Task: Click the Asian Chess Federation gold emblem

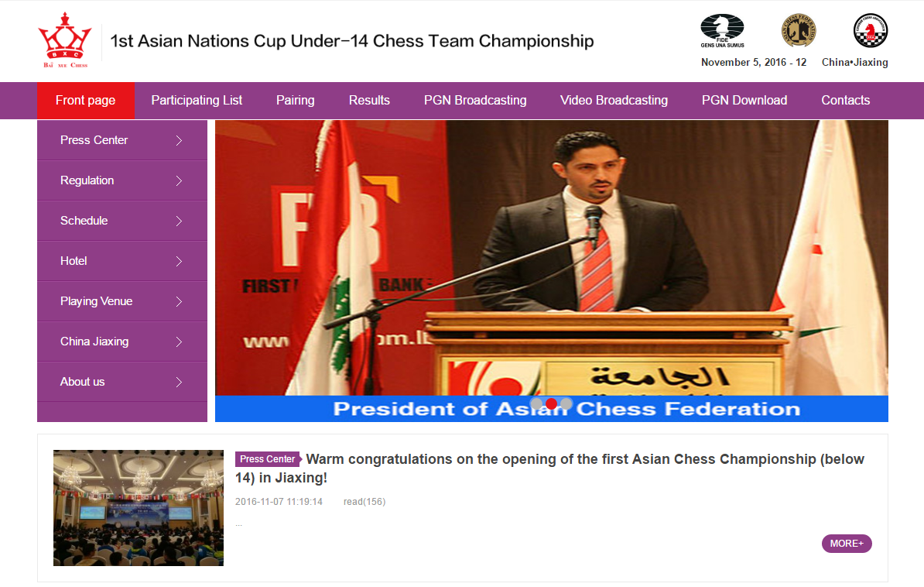Action: click(x=799, y=30)
